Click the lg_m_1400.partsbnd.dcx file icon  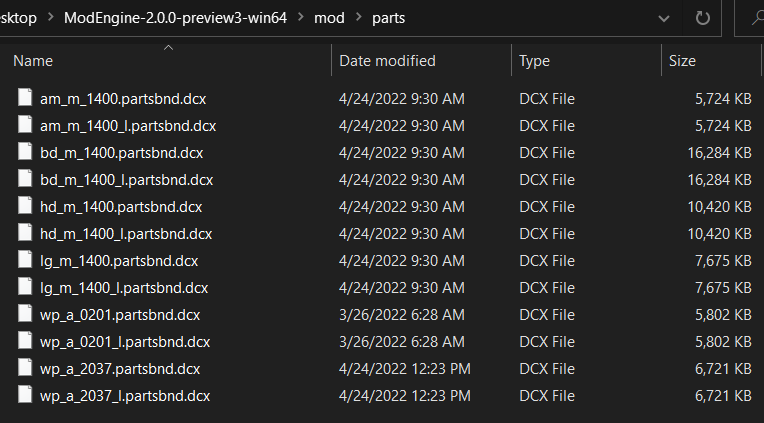point(25,261)
